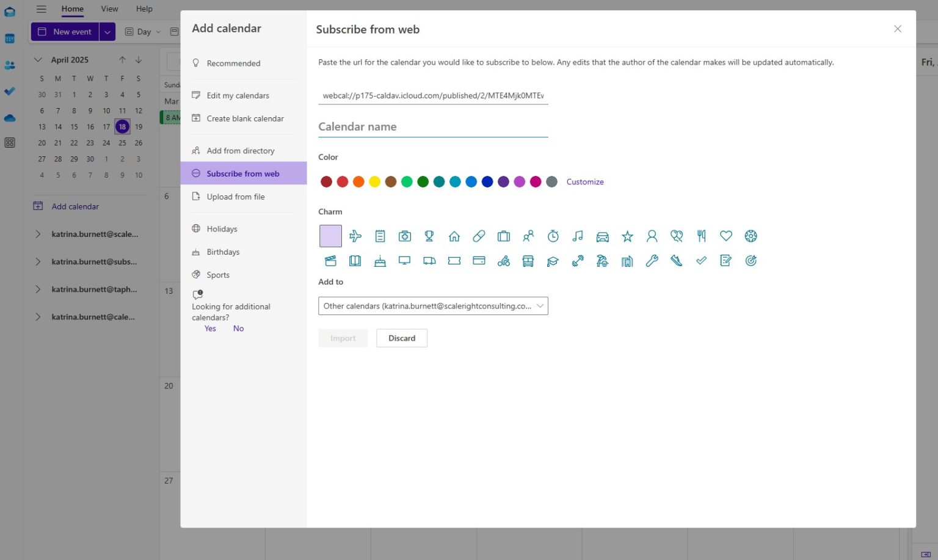Click the Customize color link

pos(585,182)
